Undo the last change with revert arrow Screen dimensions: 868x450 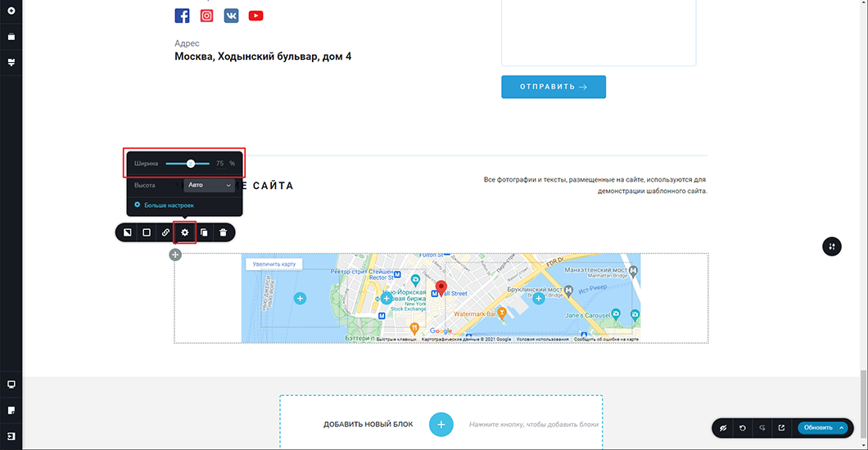(x=743, y=428)
